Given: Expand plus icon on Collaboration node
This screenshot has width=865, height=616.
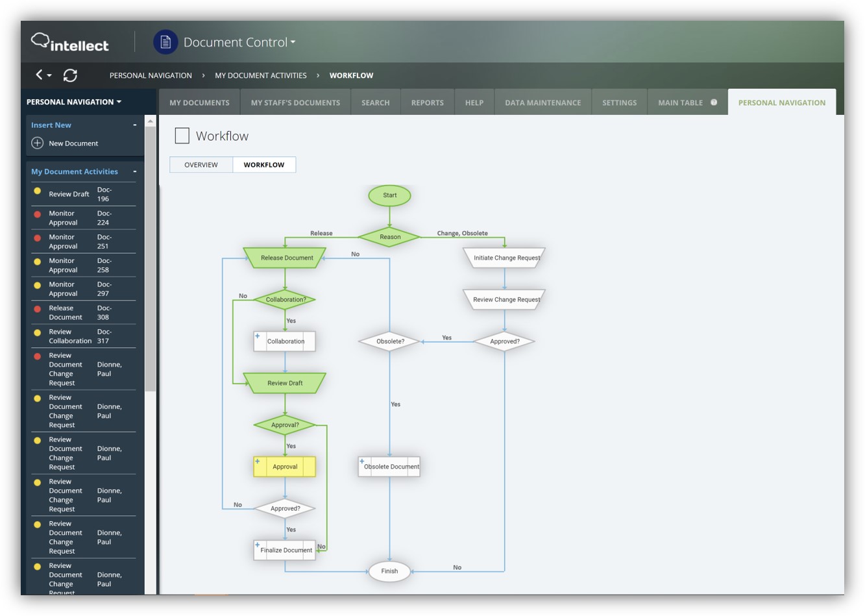Looking at the screenshot, I should click(258, 336).
